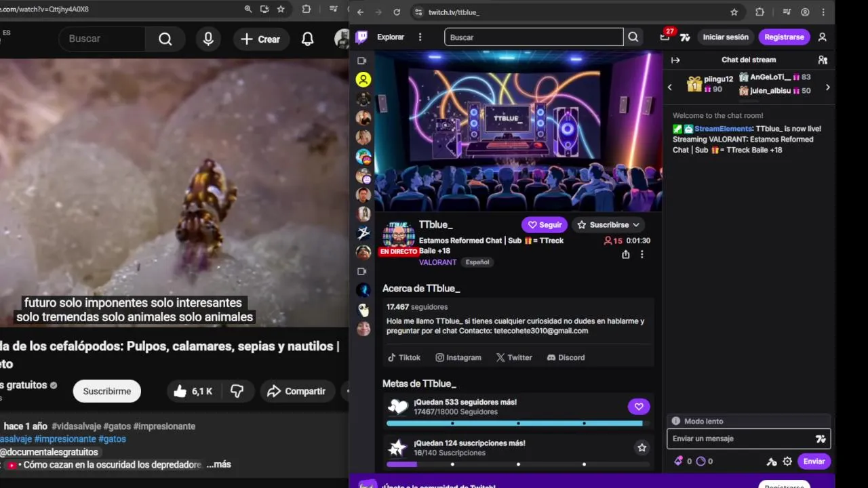Click the Bits balance icon in chat
Viewport: 868px width, 488px height.
tap(678, 462)
